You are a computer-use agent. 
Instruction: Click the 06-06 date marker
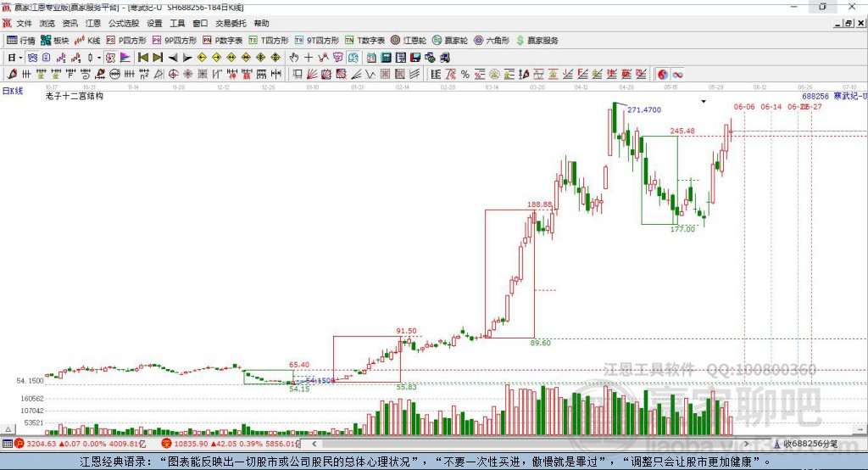coord(744,106)
